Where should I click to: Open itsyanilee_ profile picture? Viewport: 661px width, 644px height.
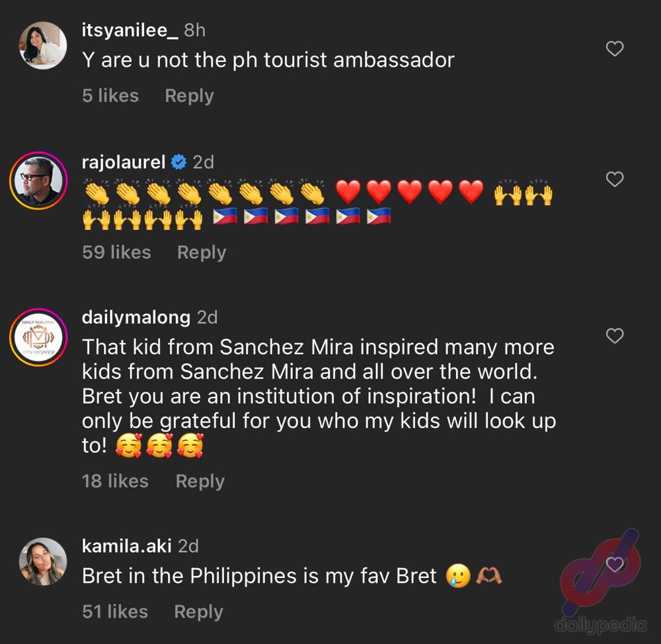(x=43, y=46)
